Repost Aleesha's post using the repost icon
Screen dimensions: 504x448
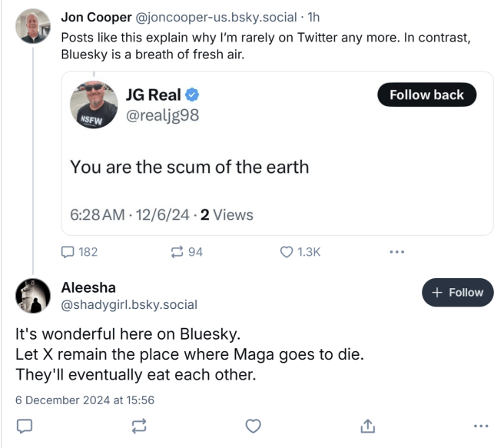point(139,426)
